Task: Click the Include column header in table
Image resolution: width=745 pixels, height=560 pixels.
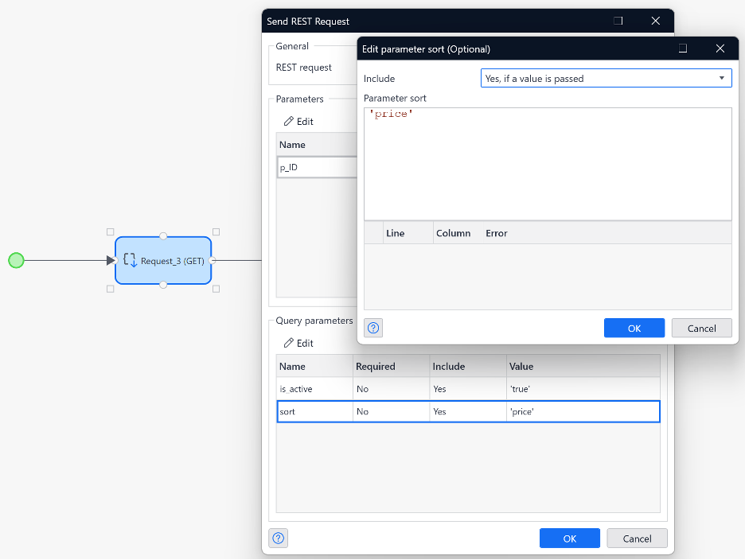Action: tap(468, 366)
